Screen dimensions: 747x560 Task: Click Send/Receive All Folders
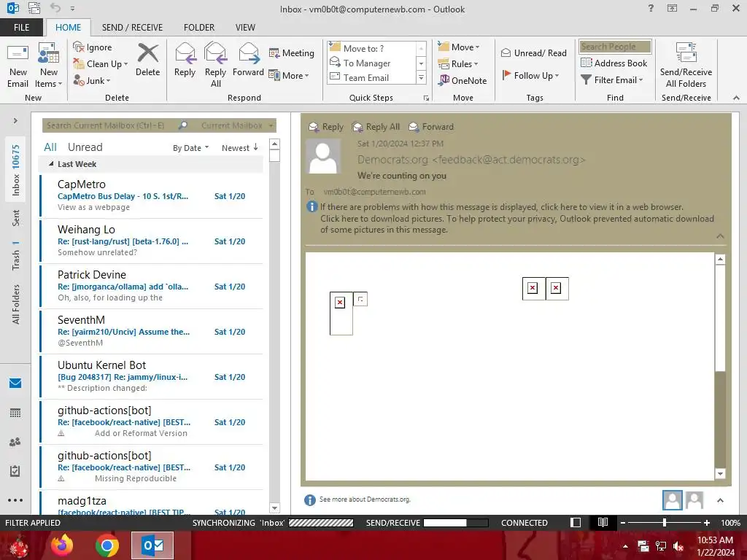(x=686, y=66)
